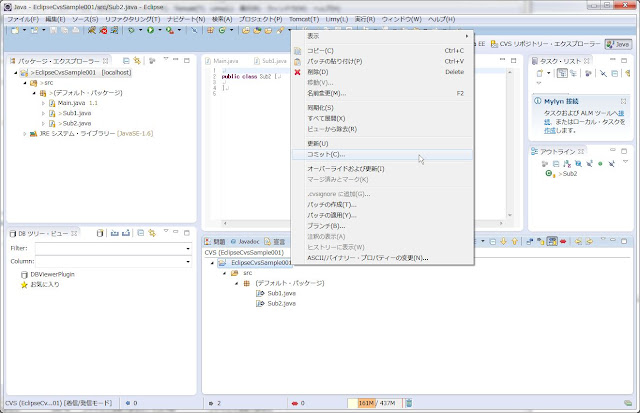Viewport: 640px width, 413px height.
Task: Click ASCII/バイナリー・プロパティーの変更(N)... entry
Action: tap(382, 258)
